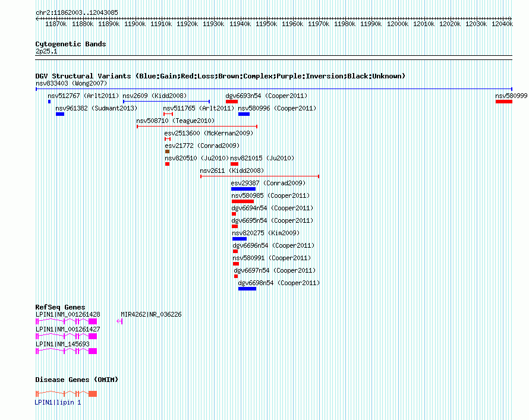The height and width of the screenshot is (420, 529).
Task: Click the 11920k ruler position
Action: [x=187, y=24]
